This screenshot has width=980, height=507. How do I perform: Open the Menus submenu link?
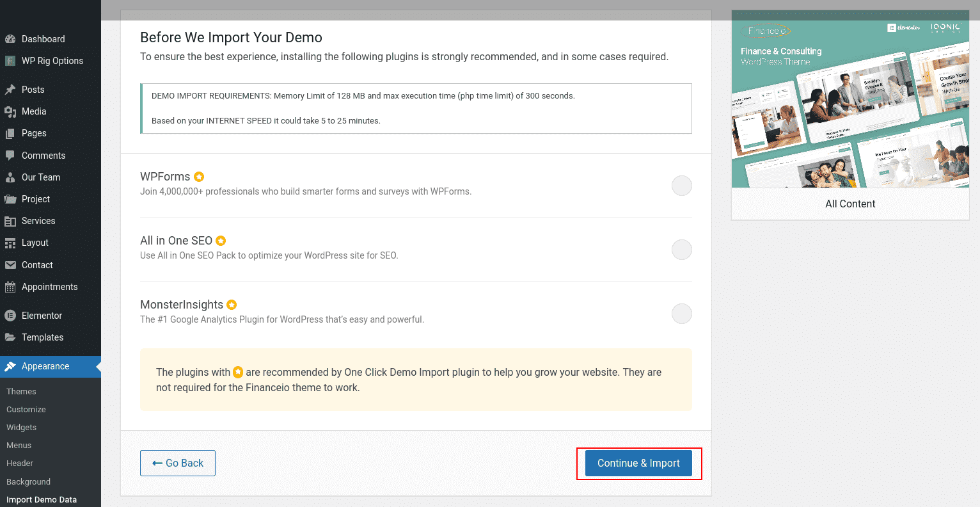[19, 445]
